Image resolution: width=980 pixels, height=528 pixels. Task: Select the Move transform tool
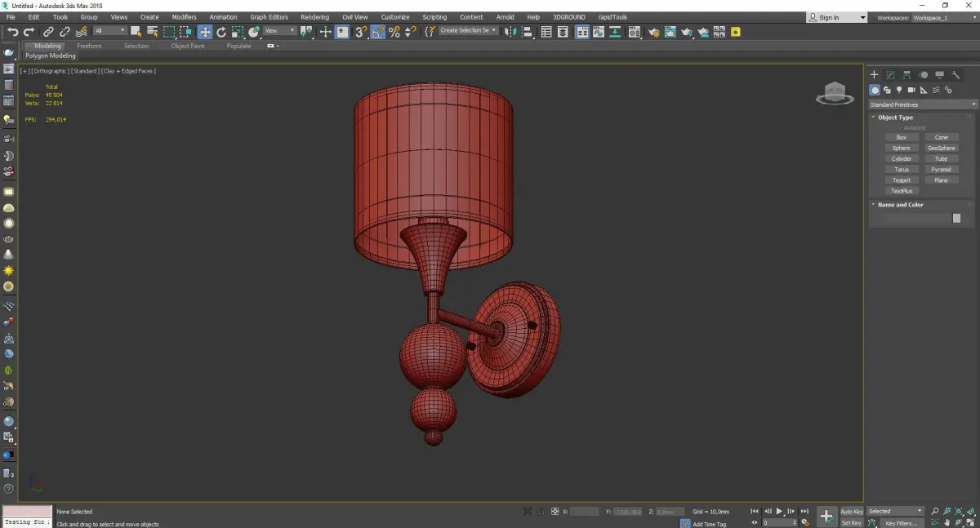[204, 32]
